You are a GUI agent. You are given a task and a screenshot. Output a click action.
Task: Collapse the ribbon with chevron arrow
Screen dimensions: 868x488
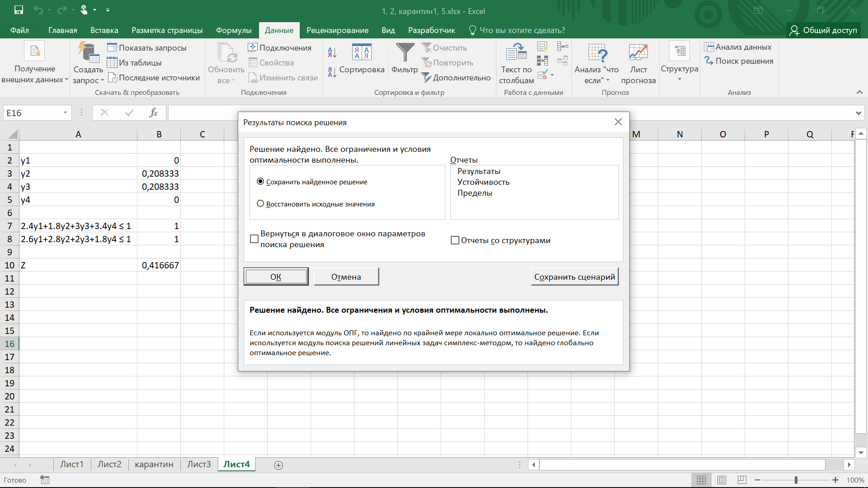click(859, 92)
